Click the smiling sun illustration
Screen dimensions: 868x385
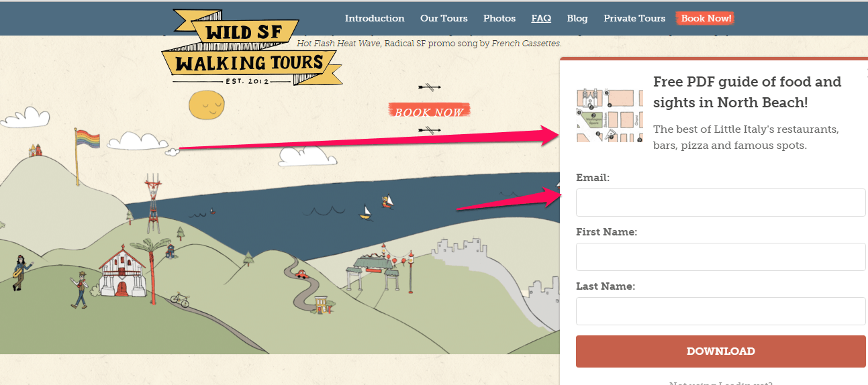tap(206, 105)
